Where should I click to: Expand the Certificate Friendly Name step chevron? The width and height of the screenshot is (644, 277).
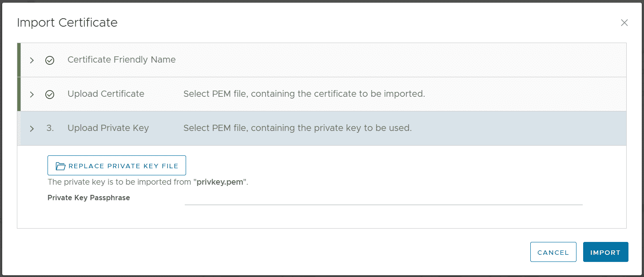[x=32, y=60]
